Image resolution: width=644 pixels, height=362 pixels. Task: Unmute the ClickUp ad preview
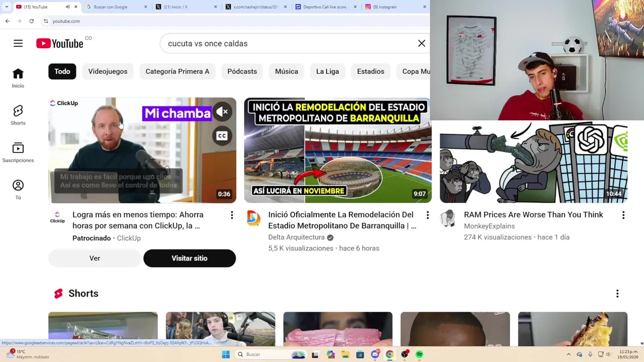pos(222,112)
